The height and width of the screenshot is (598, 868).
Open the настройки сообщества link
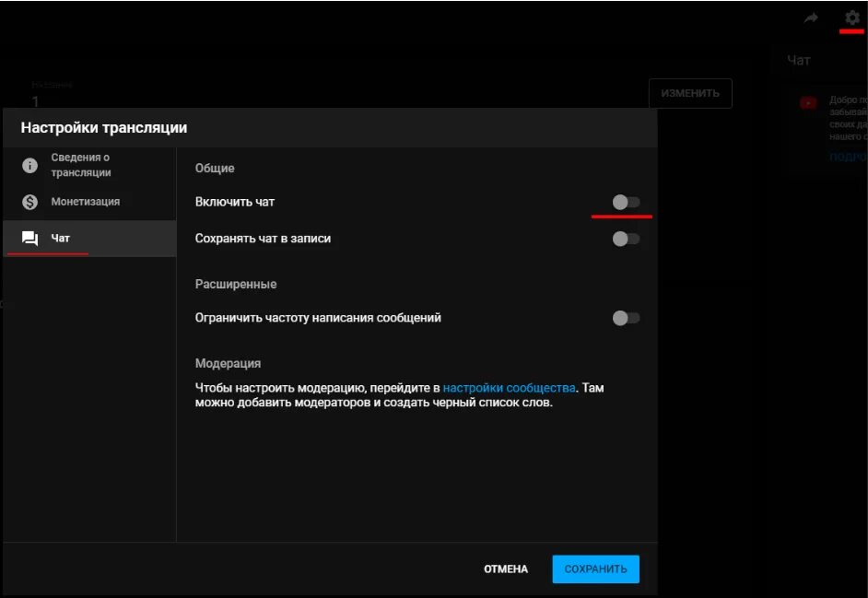click(509, 388)
